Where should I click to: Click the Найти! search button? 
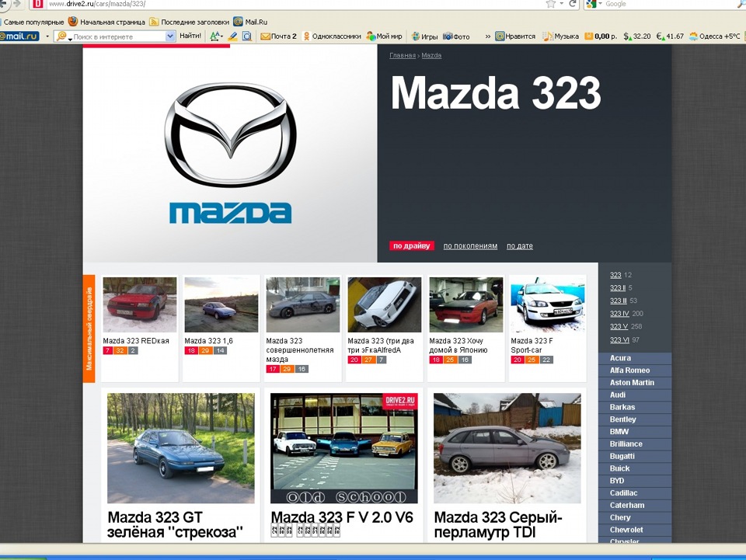(190, 36)
